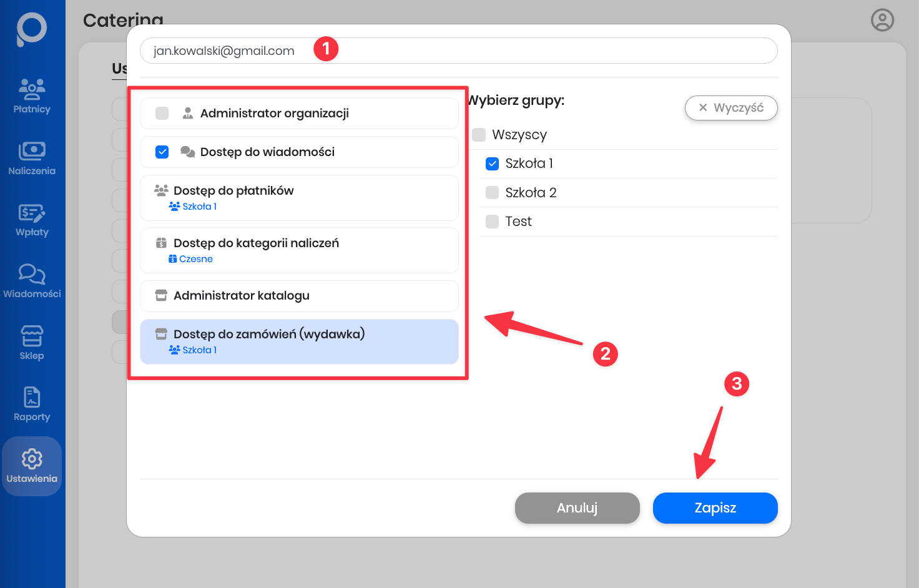Open user profile icon at top right
Viewport: 919px width, 588px height.
(882, 20)
